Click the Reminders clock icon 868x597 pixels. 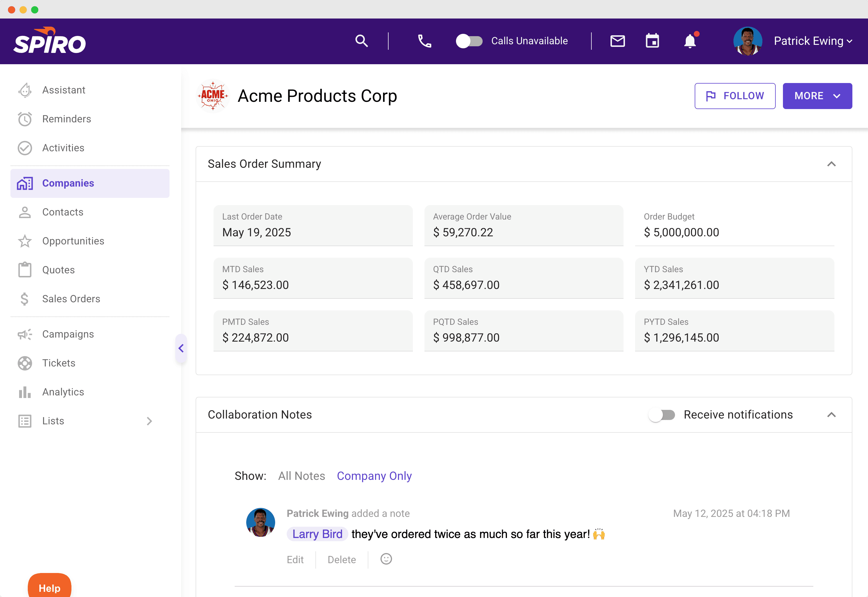coord(25,119)
